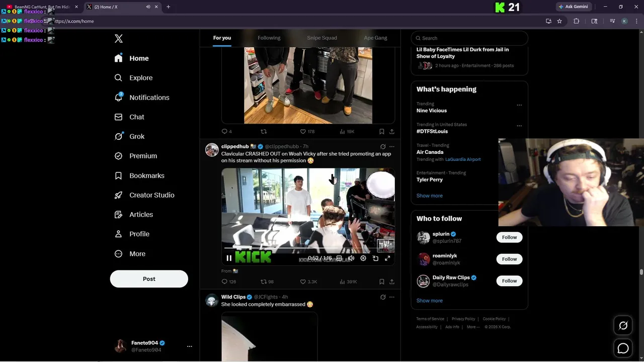The image size is (644, 362).
Task: Open more options on the clippedhub post
Action: click(392, 147)
